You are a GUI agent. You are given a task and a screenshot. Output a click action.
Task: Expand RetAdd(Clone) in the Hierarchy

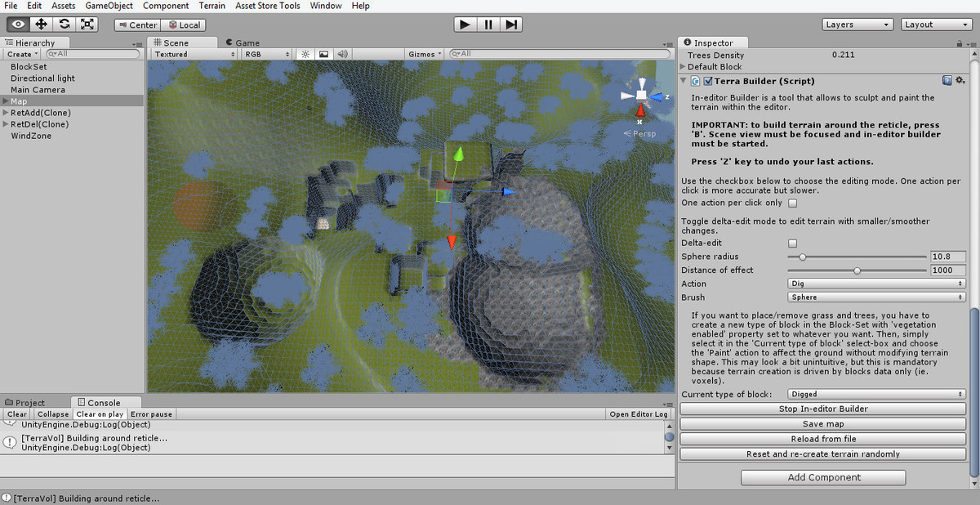pos(6,113)
